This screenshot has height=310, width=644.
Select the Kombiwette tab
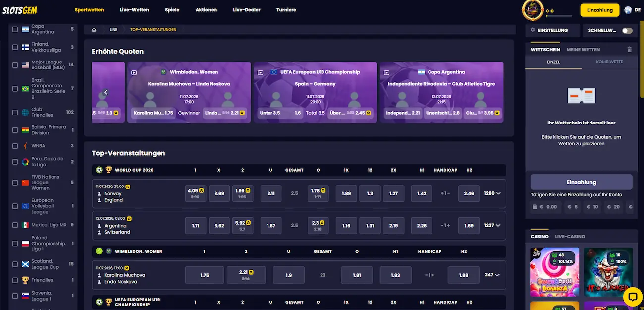610,62
